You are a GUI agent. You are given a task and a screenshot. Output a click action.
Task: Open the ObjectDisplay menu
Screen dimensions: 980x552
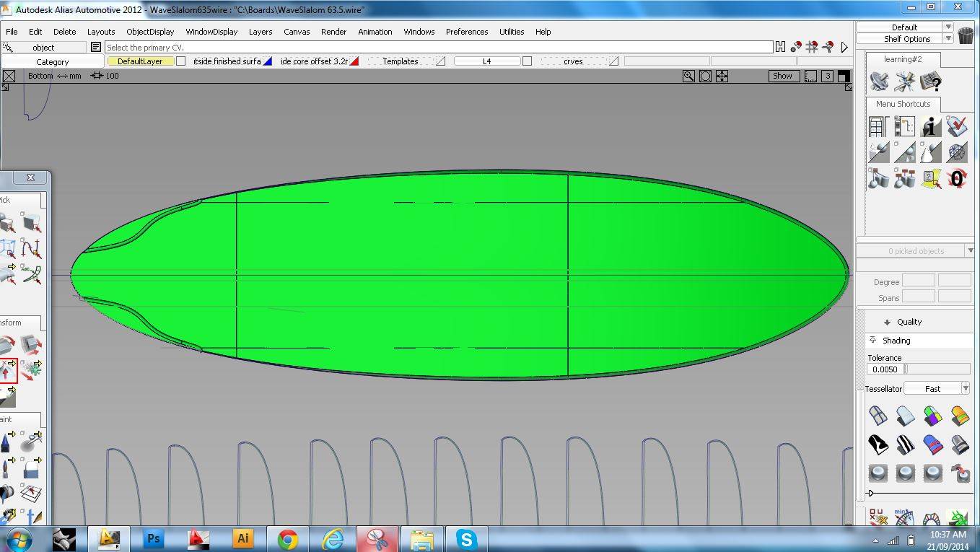click(150, 32)
